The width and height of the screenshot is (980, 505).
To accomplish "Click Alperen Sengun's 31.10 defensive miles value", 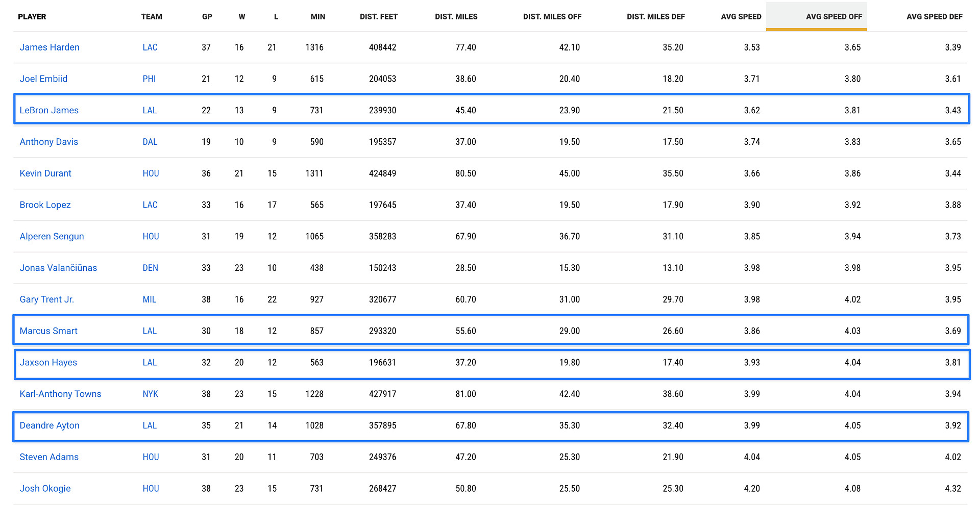I will pyautogui.click(x=673, y=237).
